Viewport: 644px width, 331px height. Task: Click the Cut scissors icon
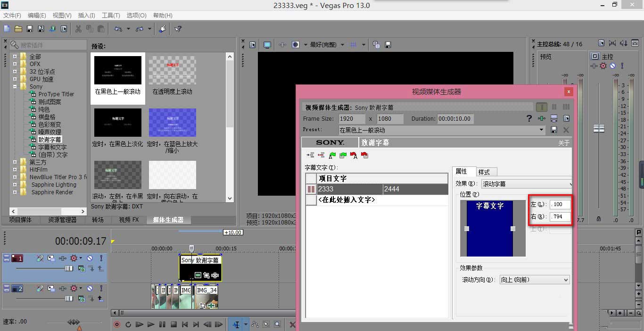pyautogui.click(x=78, y=29)
